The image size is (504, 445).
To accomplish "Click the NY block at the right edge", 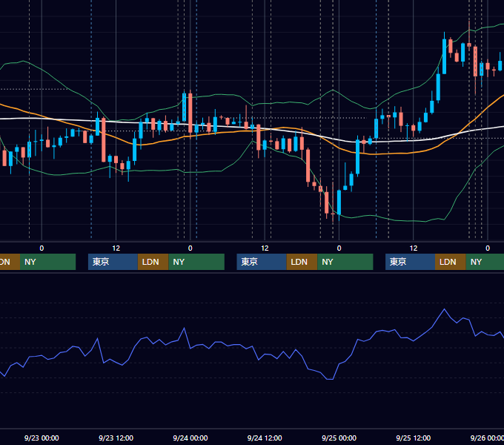I will coord(485,262).
